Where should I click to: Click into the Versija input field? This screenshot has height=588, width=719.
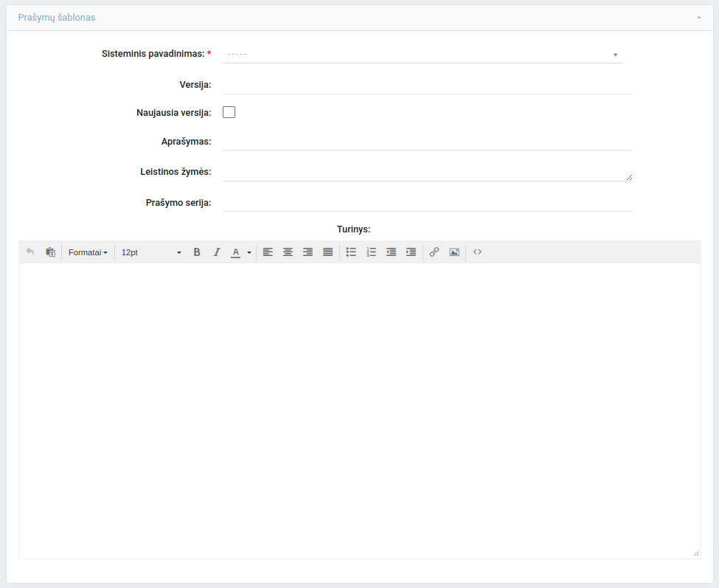[427, 85]
